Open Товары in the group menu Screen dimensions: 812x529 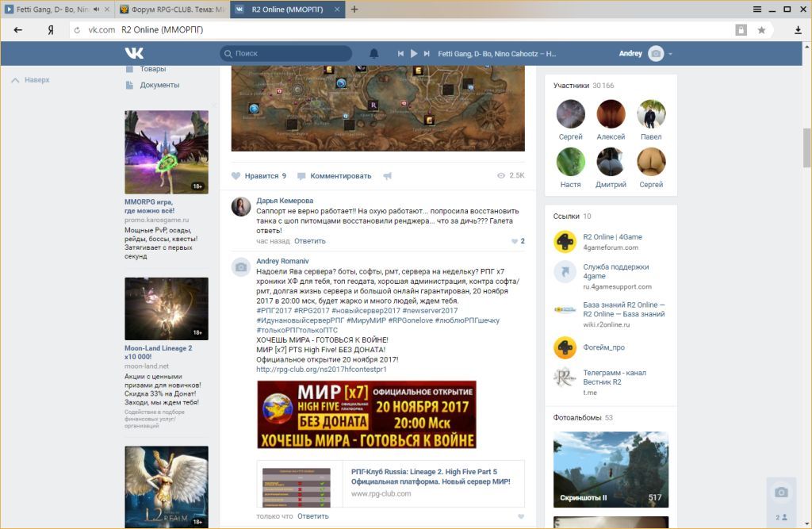coord(153,69)
